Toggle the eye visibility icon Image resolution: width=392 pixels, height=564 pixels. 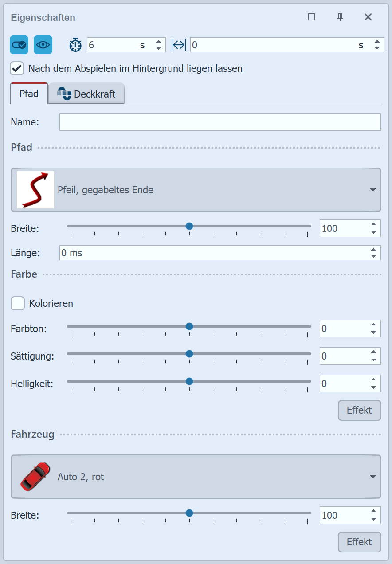point(43,45)
